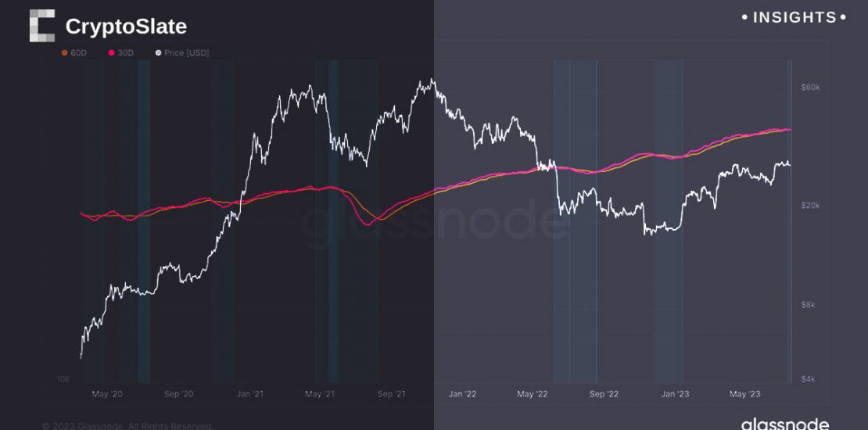Toggle the 30D series label
This screenshot has width=868, height=430.
coord(126,53)
